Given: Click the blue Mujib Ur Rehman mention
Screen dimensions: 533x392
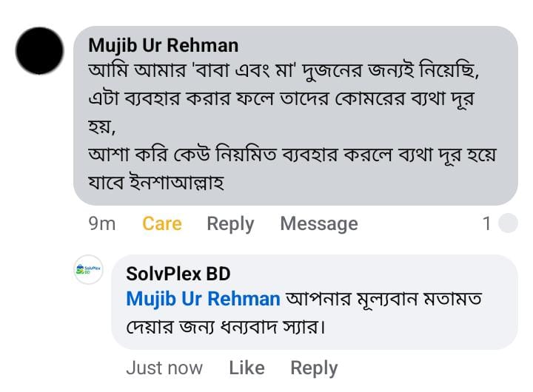Looking at the screenshot, I should tap(203, 299).
